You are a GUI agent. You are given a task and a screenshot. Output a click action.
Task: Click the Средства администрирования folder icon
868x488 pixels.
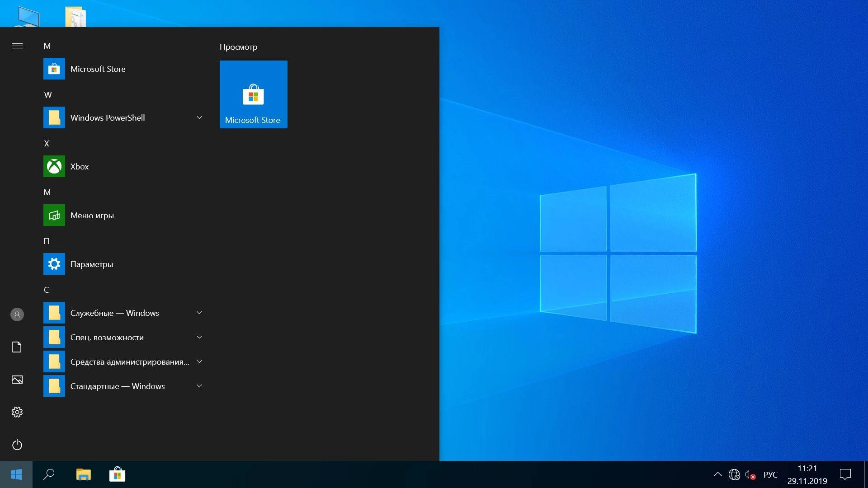click(x=54, y=361)
